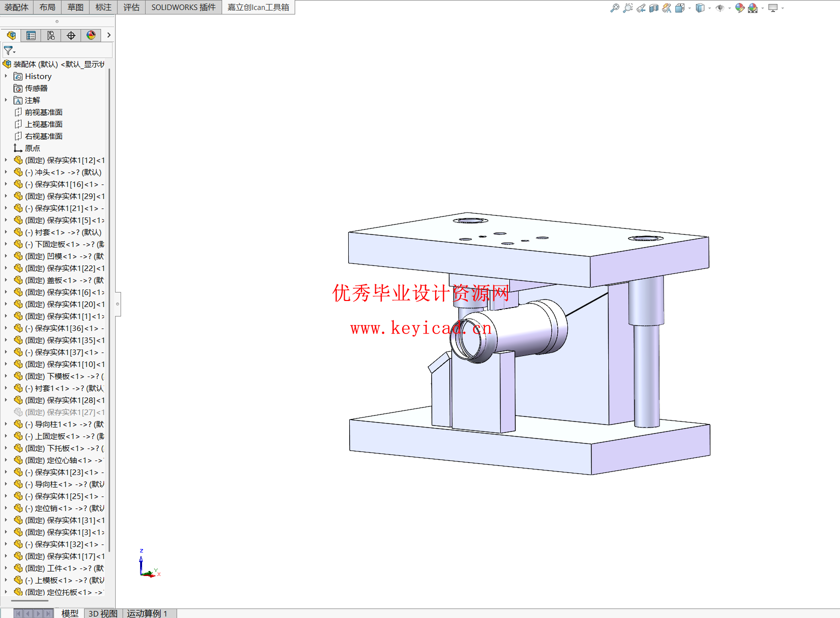Open the 装配体 ribbon tab
The image size is (840, 618).
pyautogui.click(x=17, y=7)
